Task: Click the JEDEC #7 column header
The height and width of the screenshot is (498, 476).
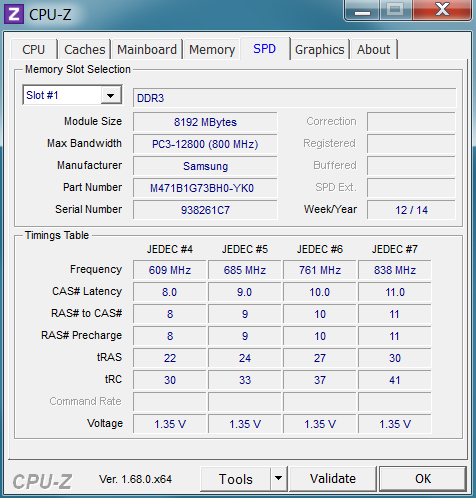Action: coord(395,249)
